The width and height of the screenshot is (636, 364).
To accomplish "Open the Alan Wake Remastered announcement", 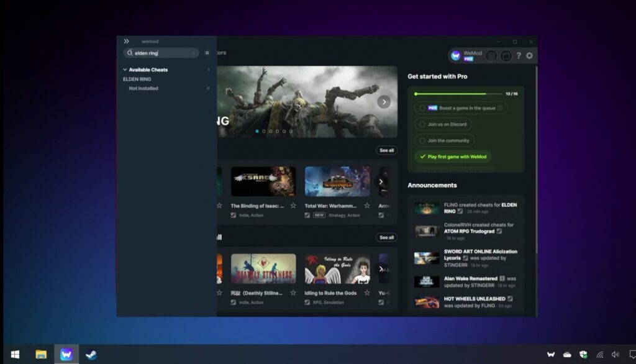I will coord(466,281).
